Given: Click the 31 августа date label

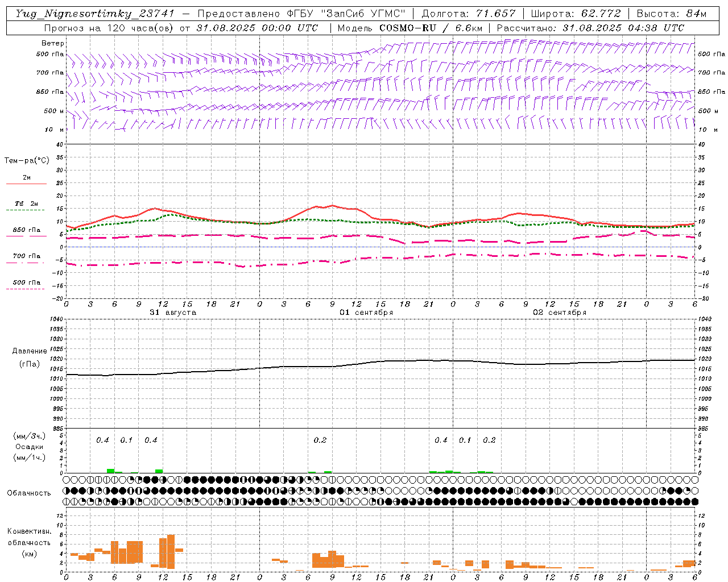Looking at the screenshot, I should click(173, 313).
